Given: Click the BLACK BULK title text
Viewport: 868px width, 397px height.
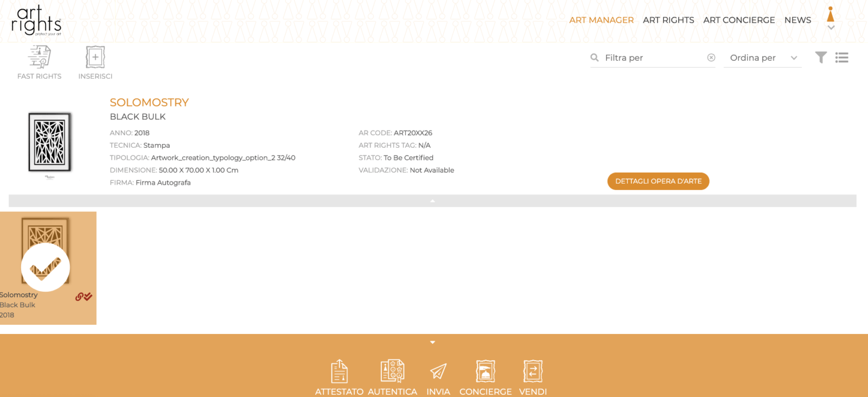Looking at the screenshot, I should tap(138, 117).
